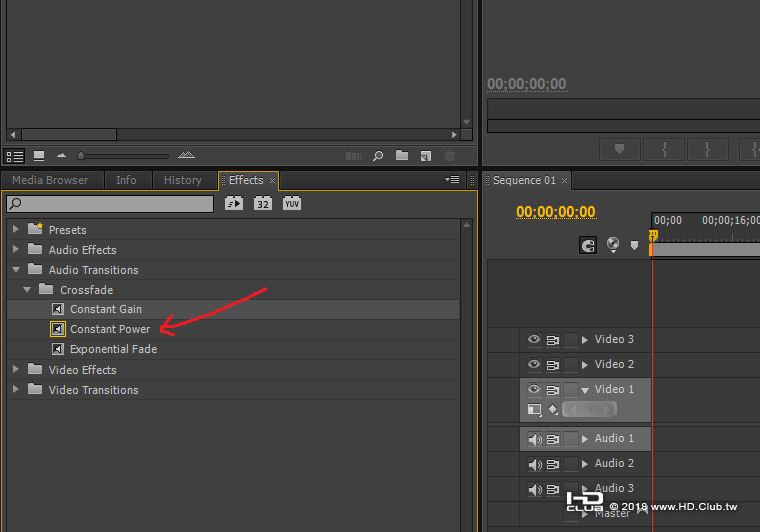Expand the Video 3 track
Screen dimensions: 760x532
tap(585, 340)
